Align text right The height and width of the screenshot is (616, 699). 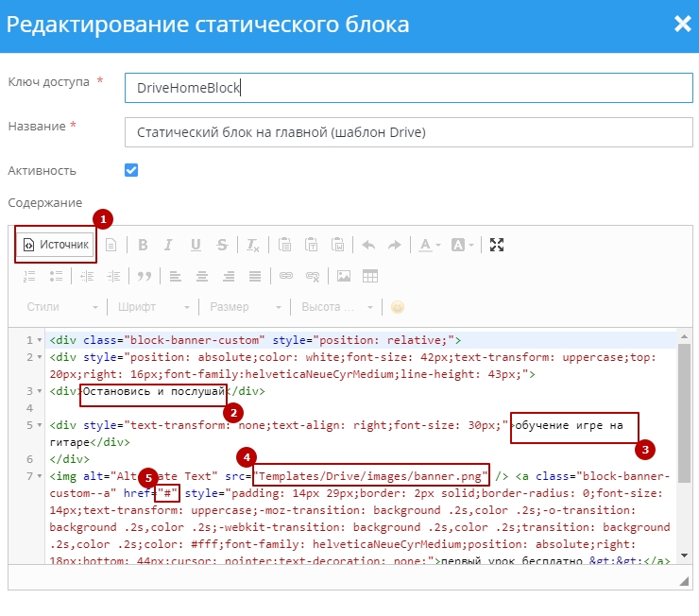point(229,277)
